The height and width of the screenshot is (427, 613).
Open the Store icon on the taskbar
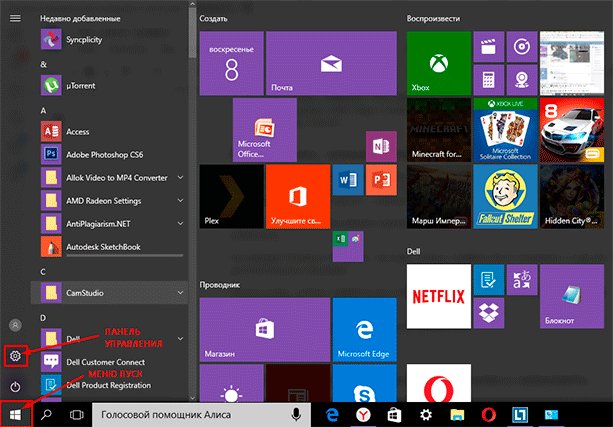point(394,414)
